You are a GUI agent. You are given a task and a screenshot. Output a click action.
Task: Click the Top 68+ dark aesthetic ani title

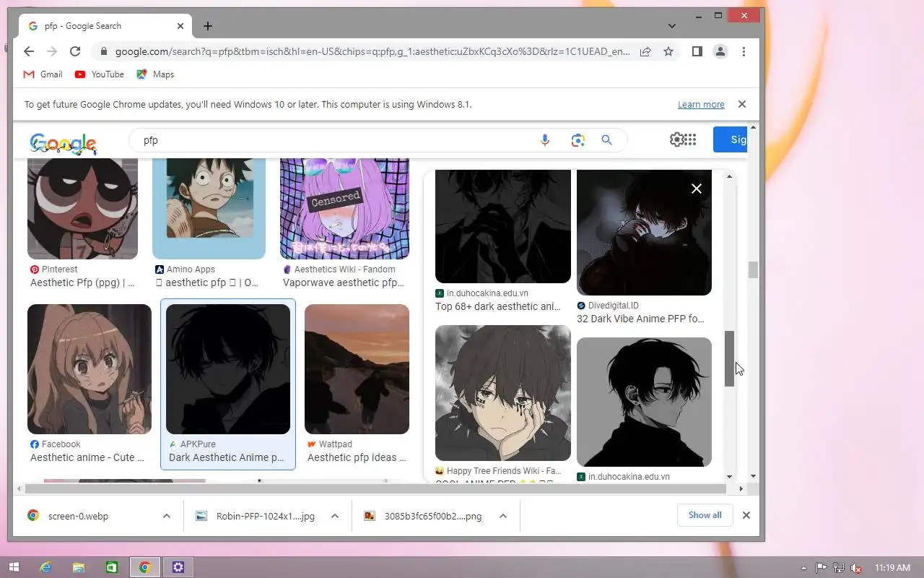pyautogui.click(x=498, y=306)
